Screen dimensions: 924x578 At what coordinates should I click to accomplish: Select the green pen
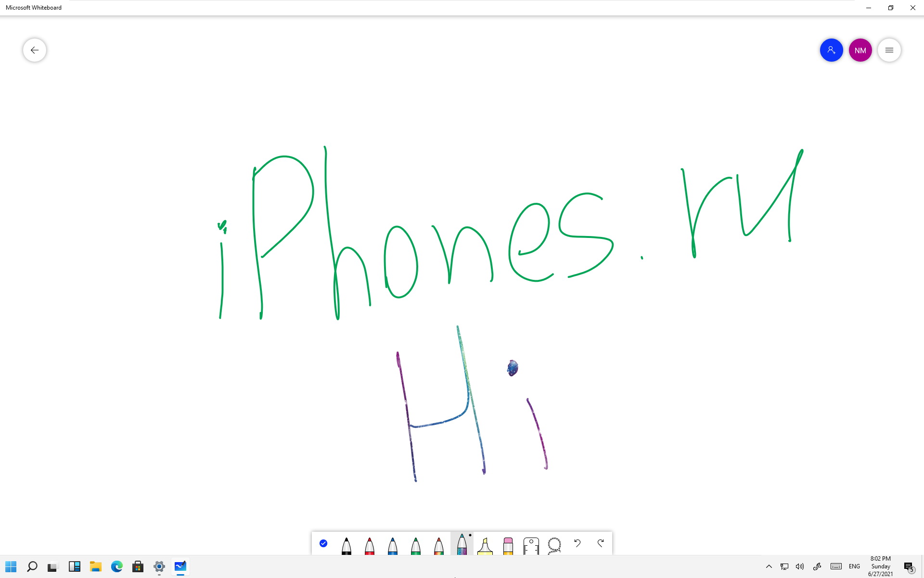point(415,545)
